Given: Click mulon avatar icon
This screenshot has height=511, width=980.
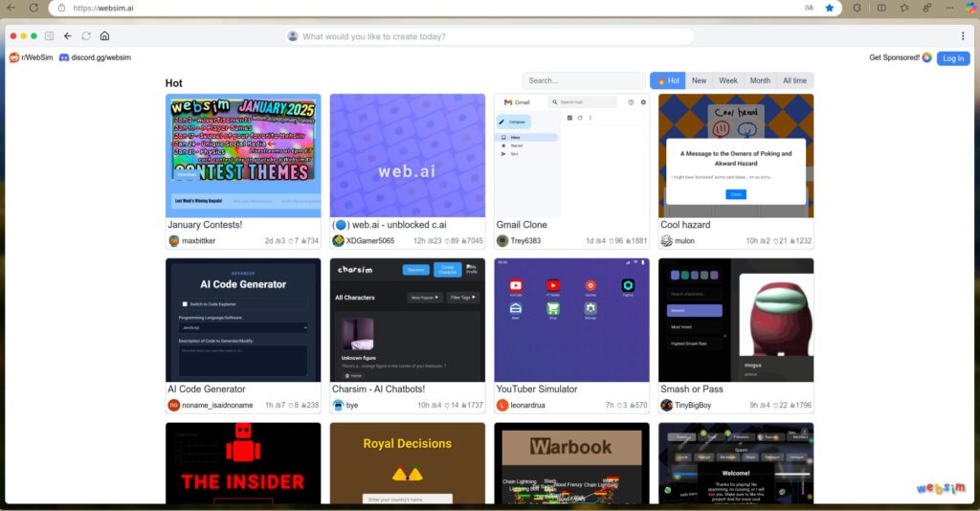Looking at the screenshot, I should click(667, 241).
